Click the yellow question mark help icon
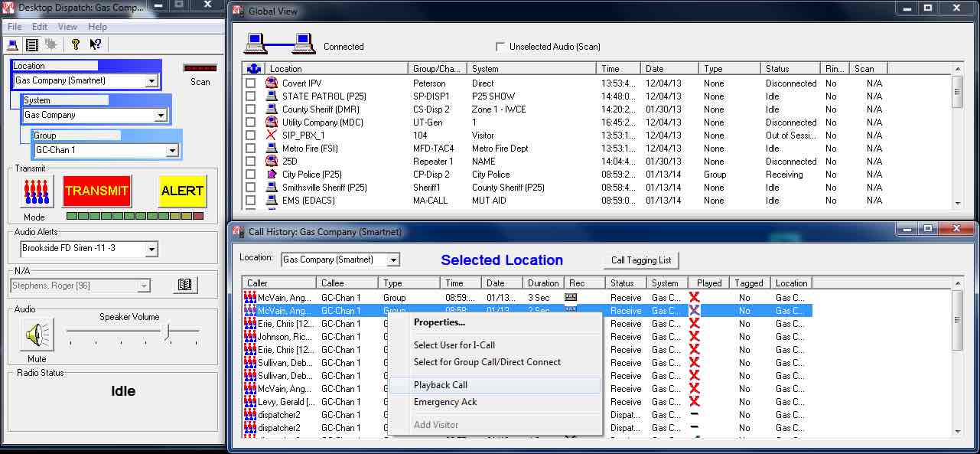This screenshot has width=980, height=454. pyautogui.click(x=75, y=44)
